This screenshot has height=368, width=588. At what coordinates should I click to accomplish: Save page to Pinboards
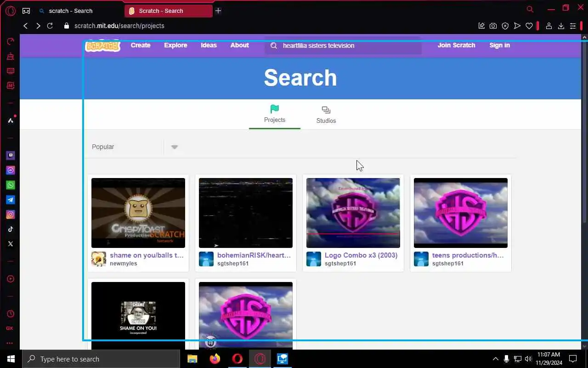tap(481, 26)
